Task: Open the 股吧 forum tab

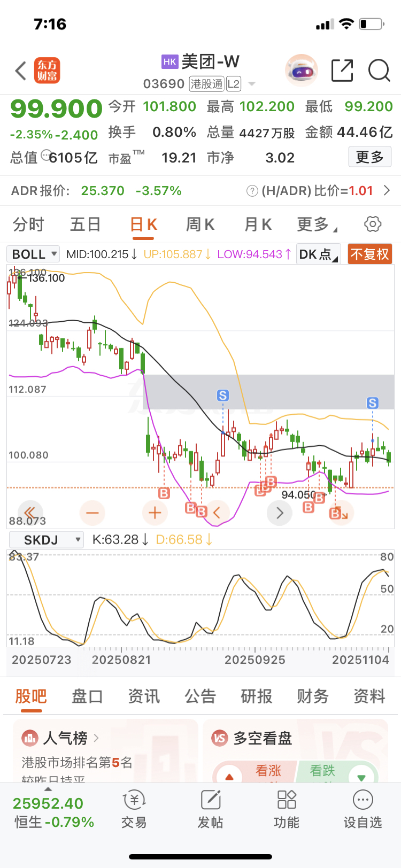Action: [31, 696]
